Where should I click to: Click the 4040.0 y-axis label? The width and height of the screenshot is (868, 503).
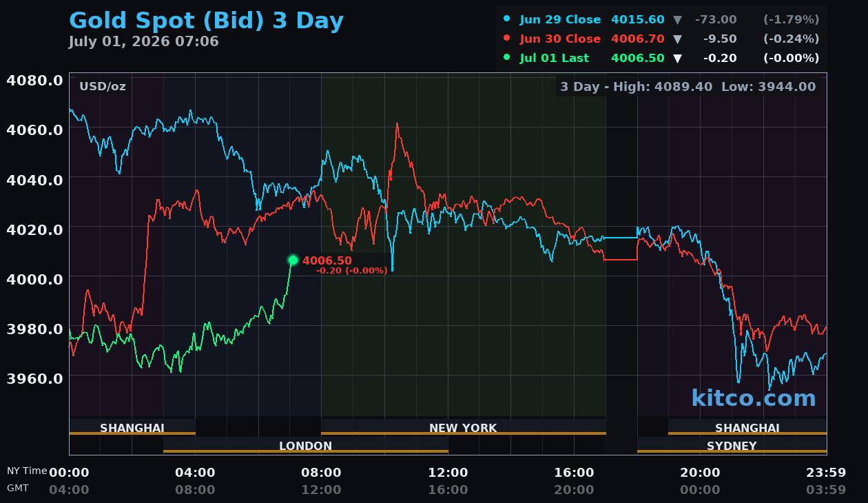coord(35,180)
